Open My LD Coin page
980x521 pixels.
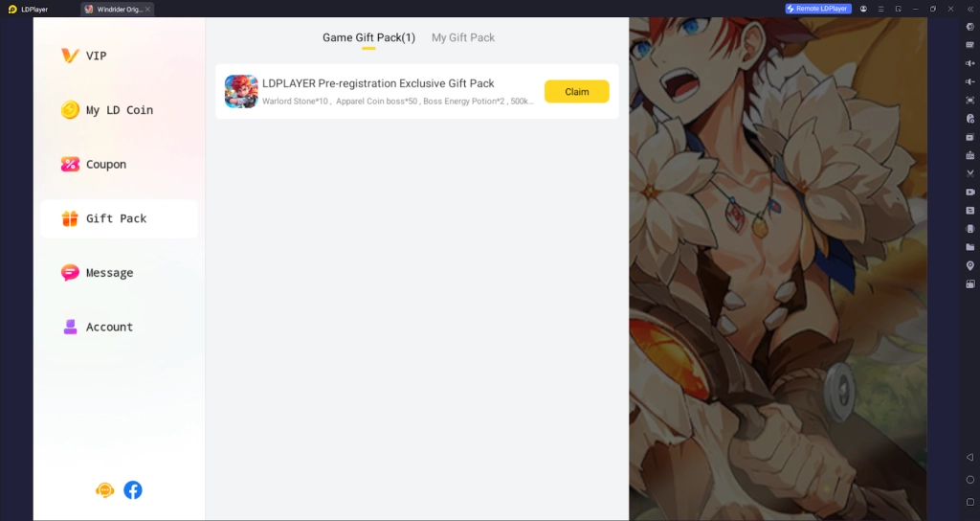click(119, 110)
